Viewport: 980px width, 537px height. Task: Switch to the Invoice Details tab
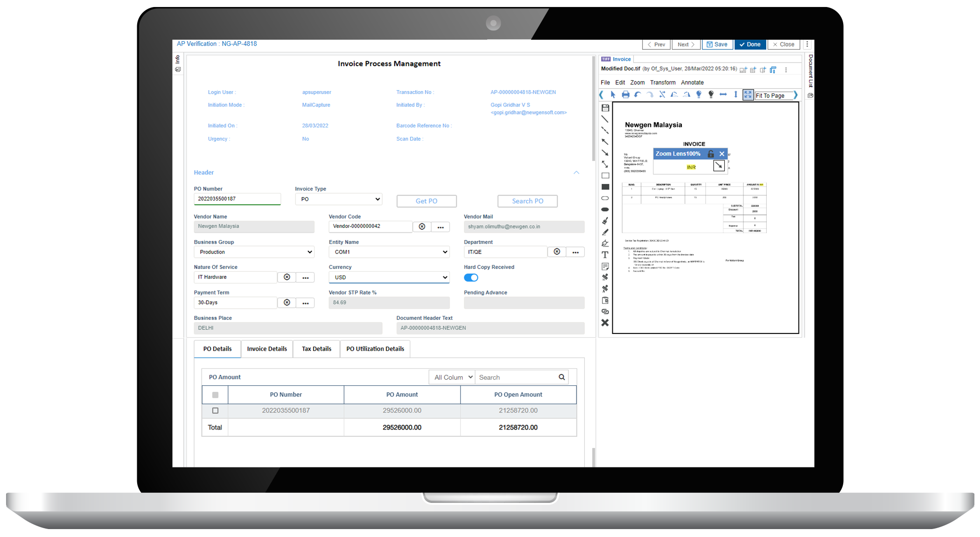tap(267, 349)
